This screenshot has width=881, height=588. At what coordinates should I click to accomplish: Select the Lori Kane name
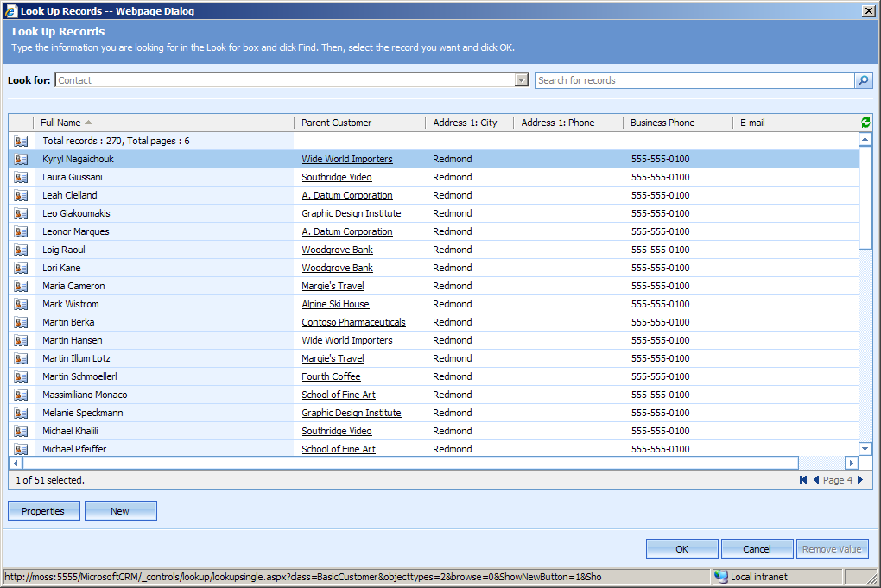click(x=61, y=268)
